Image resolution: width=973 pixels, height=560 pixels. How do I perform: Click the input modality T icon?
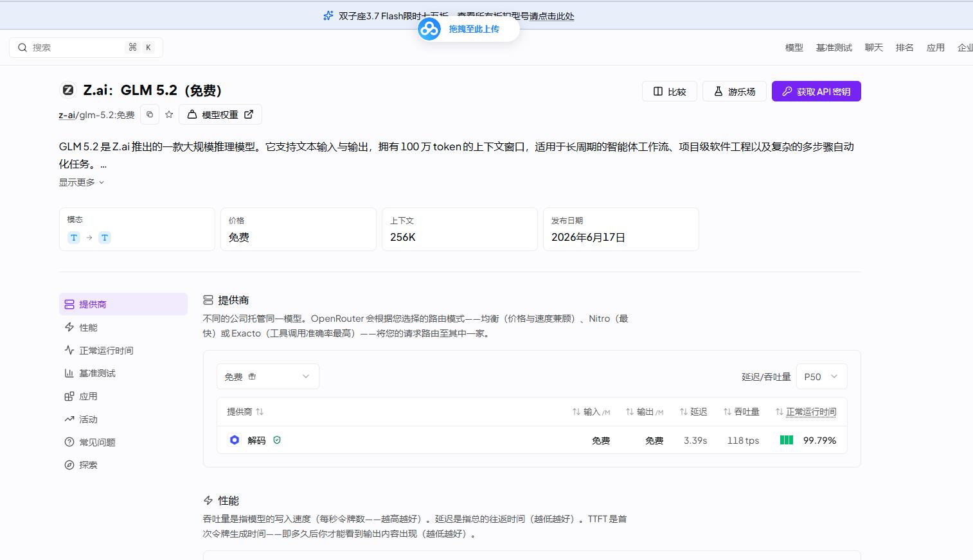pos(74,238)
